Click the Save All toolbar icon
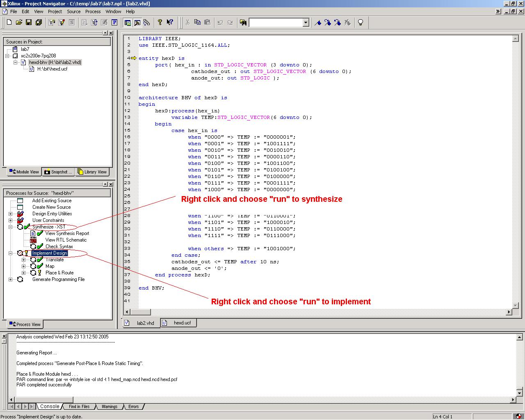Viewport: 525px width, 420px height. [39, 23]
